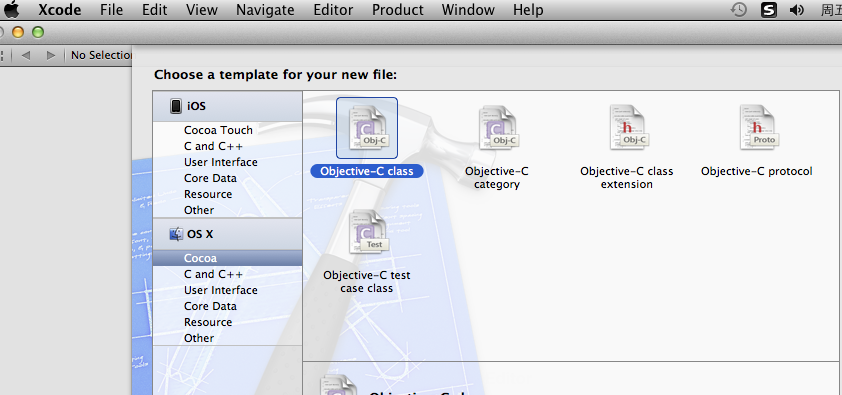Open the View menu

coord(202,10)
